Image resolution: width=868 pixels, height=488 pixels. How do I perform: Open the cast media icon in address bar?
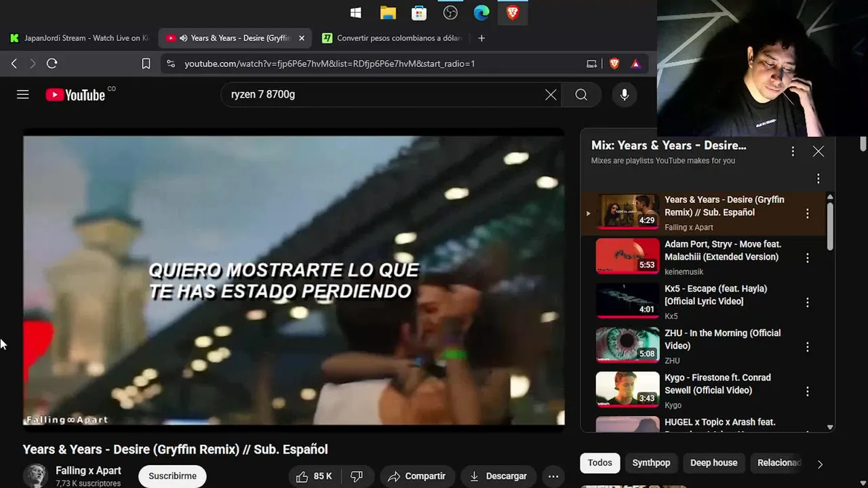(x=592, y=64)
